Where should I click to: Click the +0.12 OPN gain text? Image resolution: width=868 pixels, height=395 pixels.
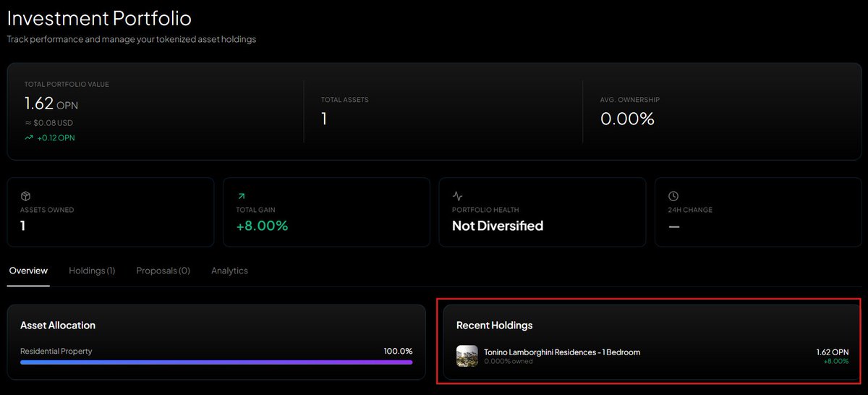(x=56, y=137)
